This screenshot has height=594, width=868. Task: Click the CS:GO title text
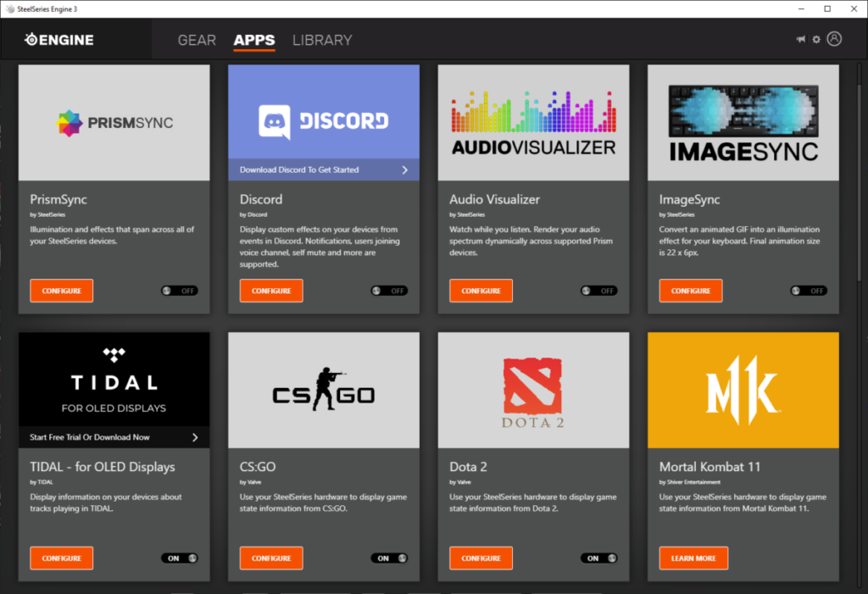click(258, 467)
